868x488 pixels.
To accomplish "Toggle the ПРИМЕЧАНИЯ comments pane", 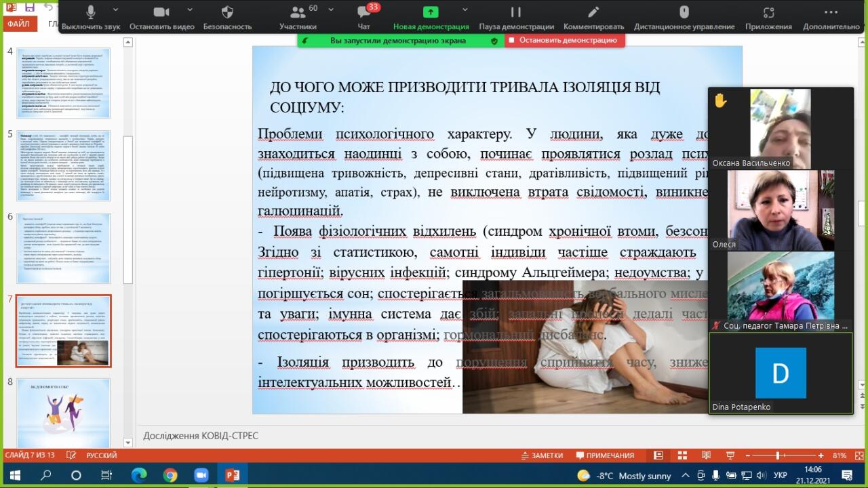I will [605, 455].
